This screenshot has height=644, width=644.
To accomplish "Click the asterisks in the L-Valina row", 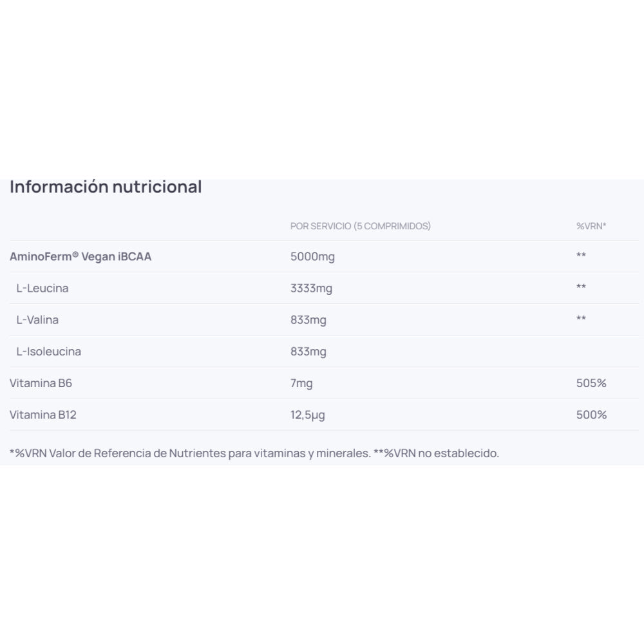I will click(581, 319).
